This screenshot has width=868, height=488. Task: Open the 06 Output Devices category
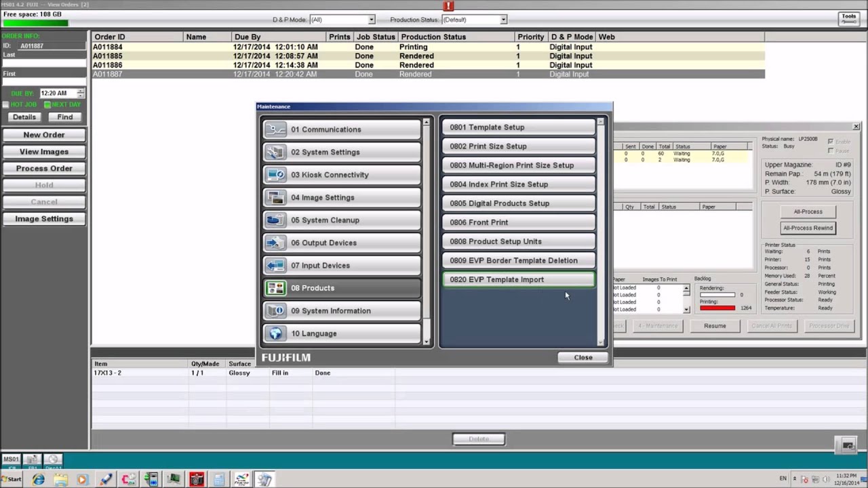click(x=342, y=243)
